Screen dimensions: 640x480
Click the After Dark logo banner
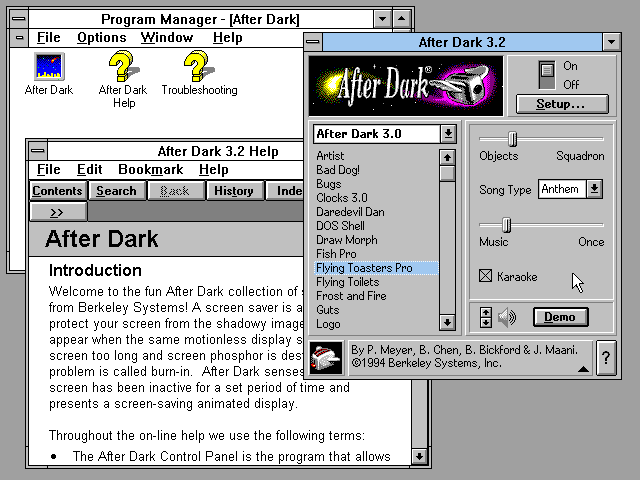pyautogui.click(x=406, y=86)
